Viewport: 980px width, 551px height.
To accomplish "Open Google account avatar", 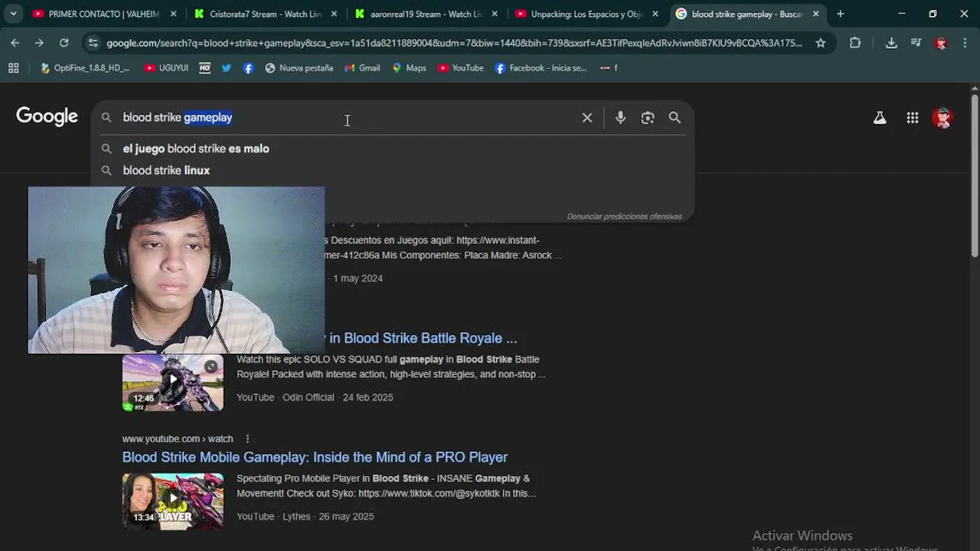I will pos(942,118).
